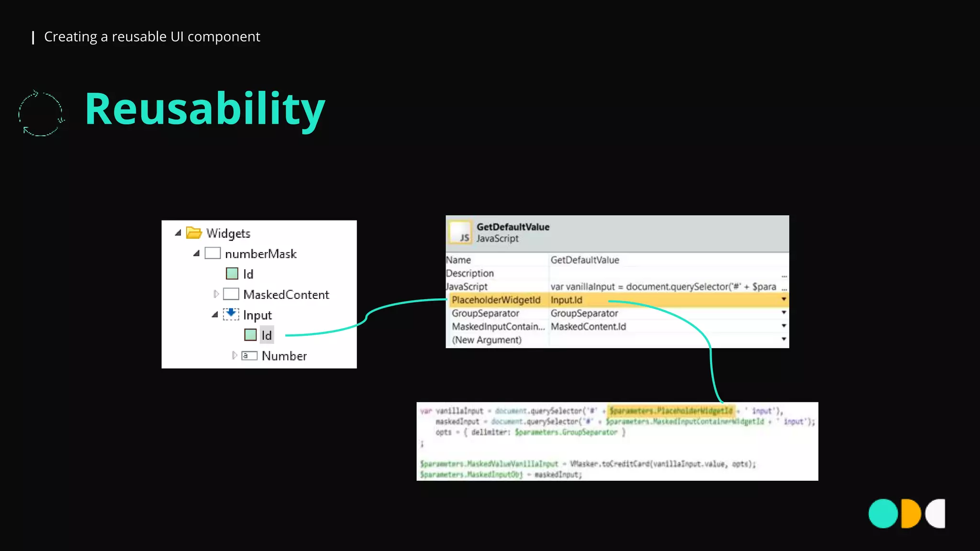Collapse the numberMask node arrow
This screenshot has width=980, height=551.
(196, 253)
